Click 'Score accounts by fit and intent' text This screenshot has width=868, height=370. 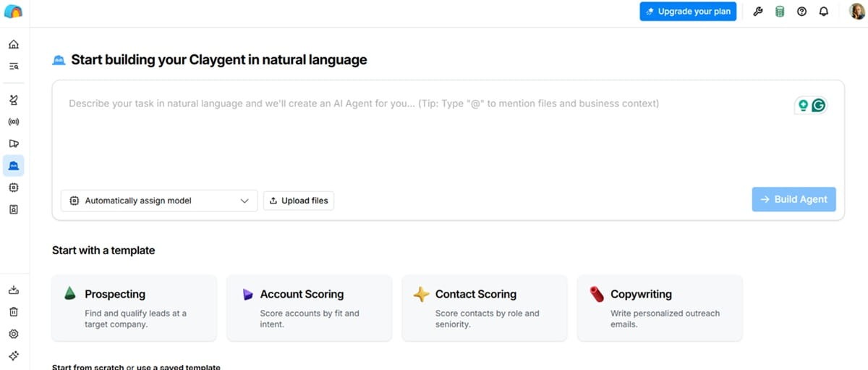pyautogui.click(x=310, y=319)
